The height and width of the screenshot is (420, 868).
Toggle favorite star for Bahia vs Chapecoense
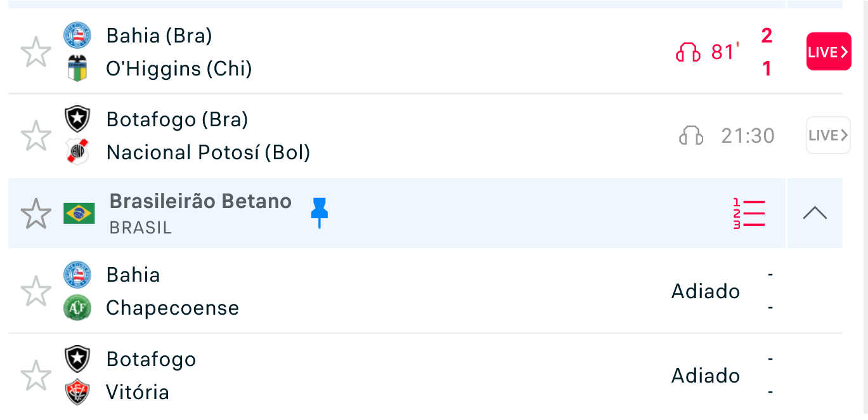(36, 291)
